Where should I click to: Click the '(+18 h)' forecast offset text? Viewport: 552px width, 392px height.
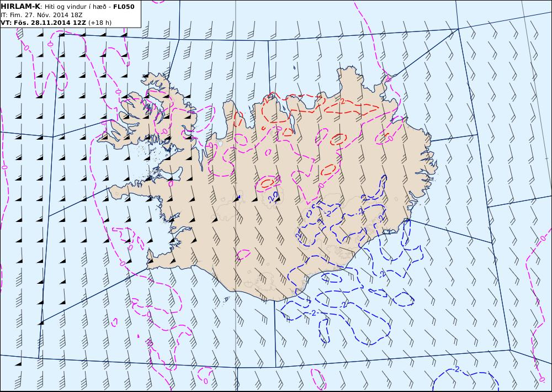click(99, 23)
